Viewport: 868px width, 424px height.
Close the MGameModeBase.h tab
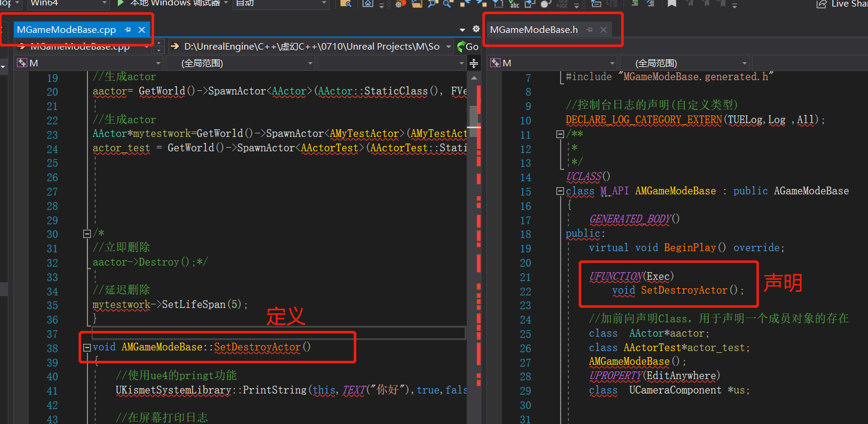pyautogui.click(x=604, y=30)
